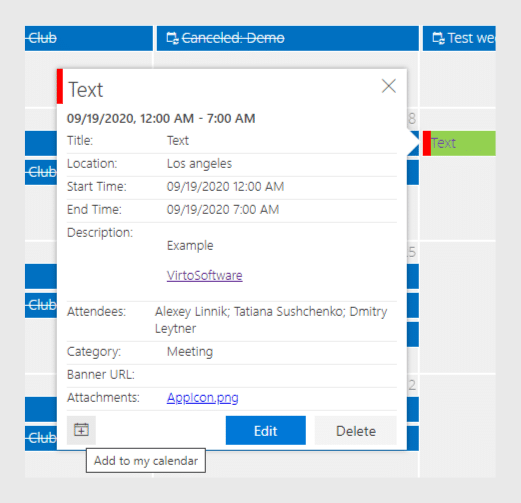Open the Canceled: Demo event
Screen dimensions: 521x503
(288, 38)
